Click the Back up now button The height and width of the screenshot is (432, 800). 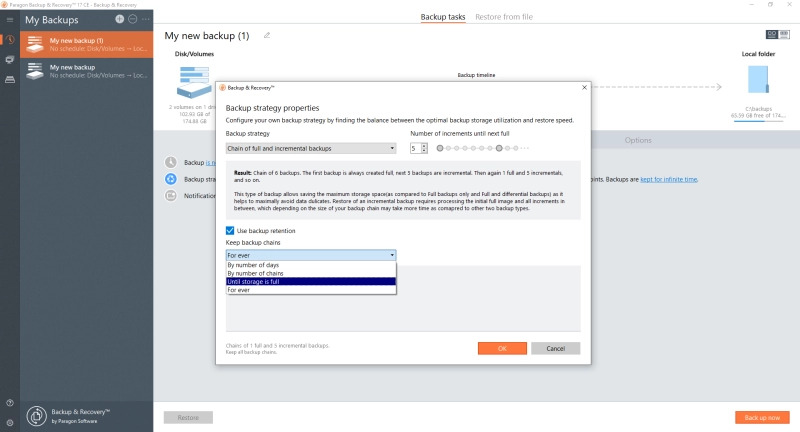[x=762, y=417]
